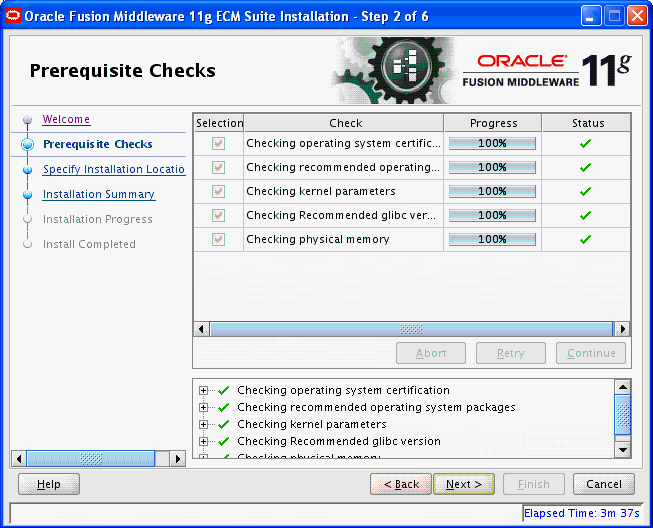Cancel the installation
The width and height of the screenshot is (653, 528).
click(604, 484)
